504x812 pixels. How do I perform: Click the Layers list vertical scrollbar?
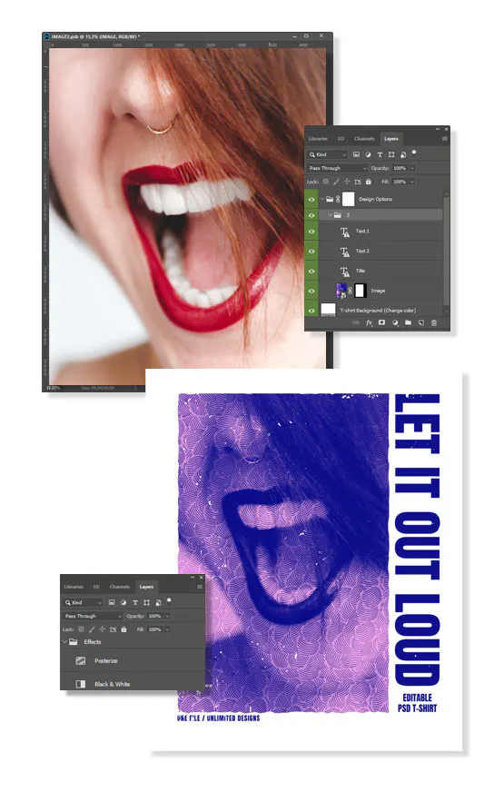(x=446, y=252)
